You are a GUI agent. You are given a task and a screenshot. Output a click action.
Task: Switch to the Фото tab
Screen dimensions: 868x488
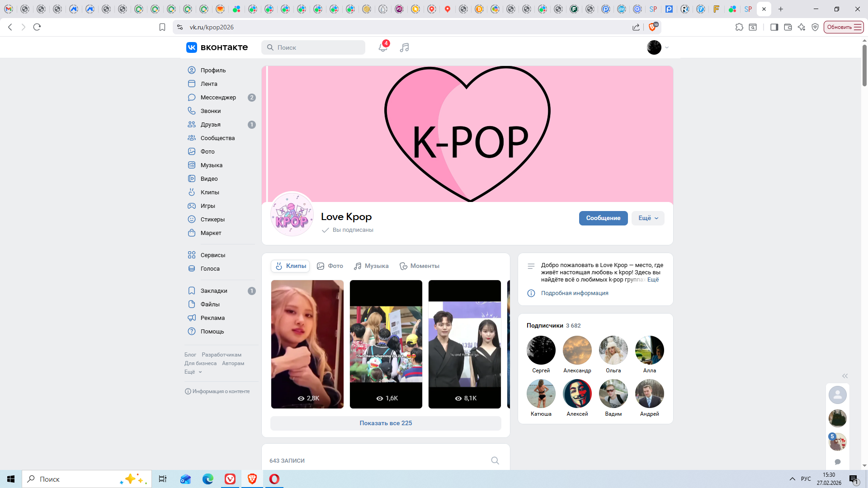click(330, 266)
